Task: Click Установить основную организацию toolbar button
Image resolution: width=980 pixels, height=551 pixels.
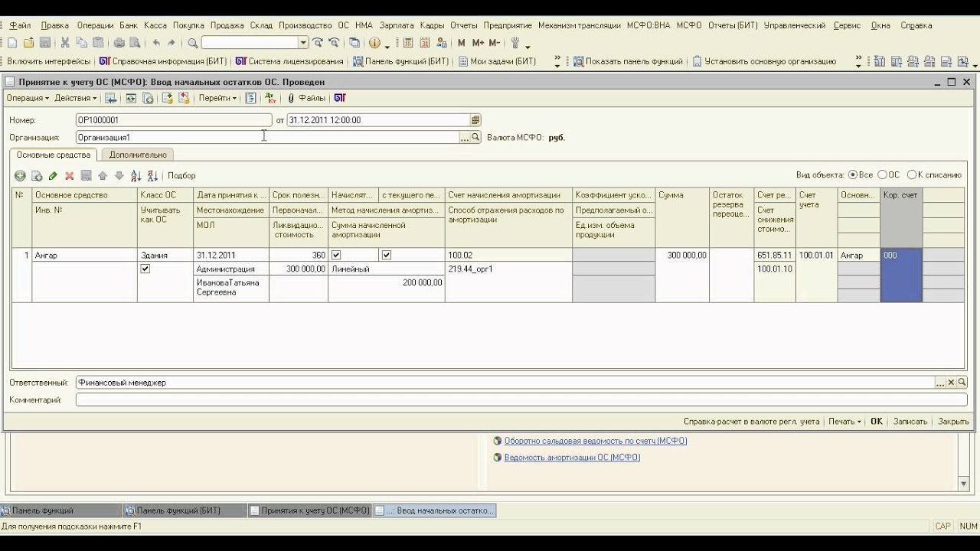Action: [x=764, y=61]
